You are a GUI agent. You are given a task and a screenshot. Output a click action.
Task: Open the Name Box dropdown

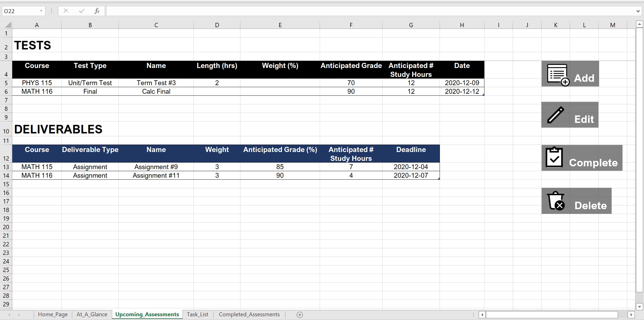tap(41, 11)
